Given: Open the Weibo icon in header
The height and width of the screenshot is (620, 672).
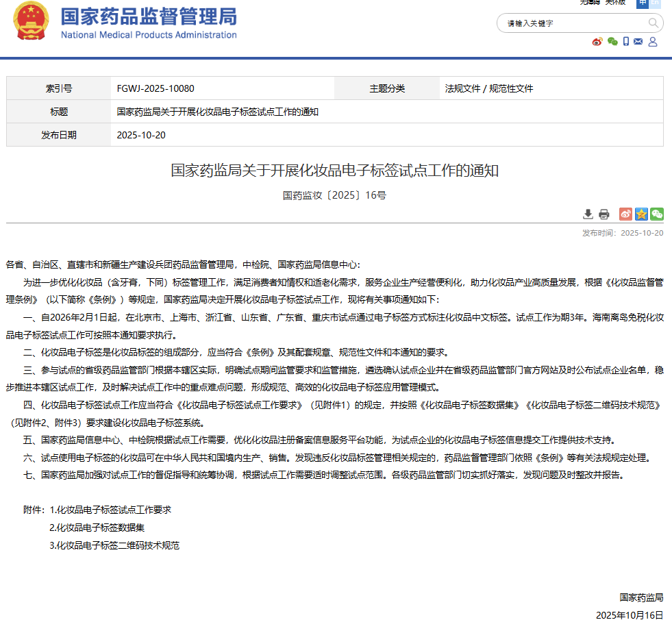Looking at the screenshot, I should pos(597,42).
